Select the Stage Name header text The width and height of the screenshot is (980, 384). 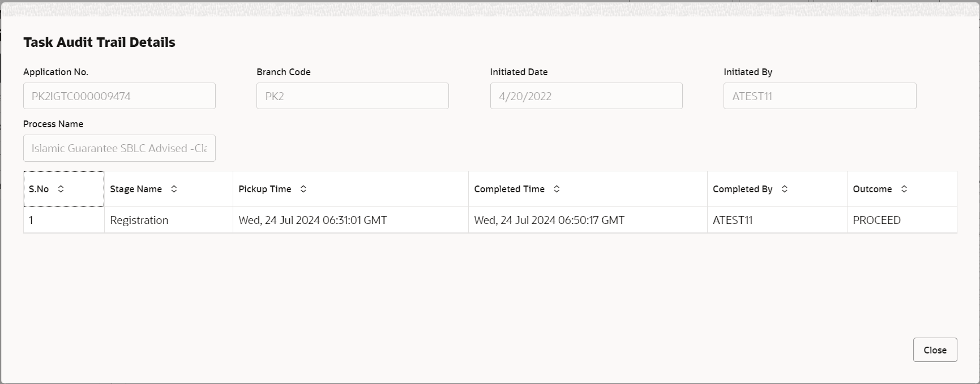point(136,189)
